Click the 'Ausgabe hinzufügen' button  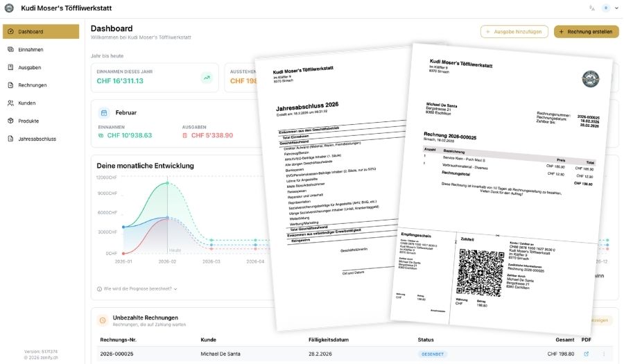[514, 31]
